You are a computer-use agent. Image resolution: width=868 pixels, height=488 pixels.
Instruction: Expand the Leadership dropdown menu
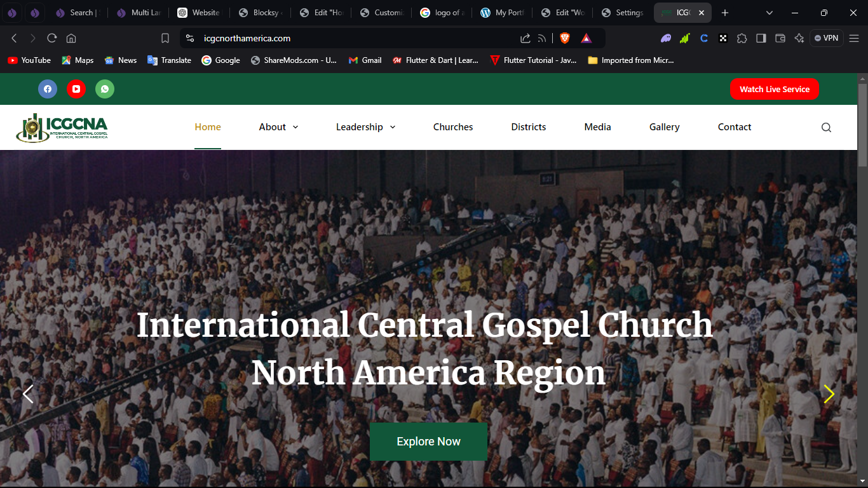(x=365, y=127)
